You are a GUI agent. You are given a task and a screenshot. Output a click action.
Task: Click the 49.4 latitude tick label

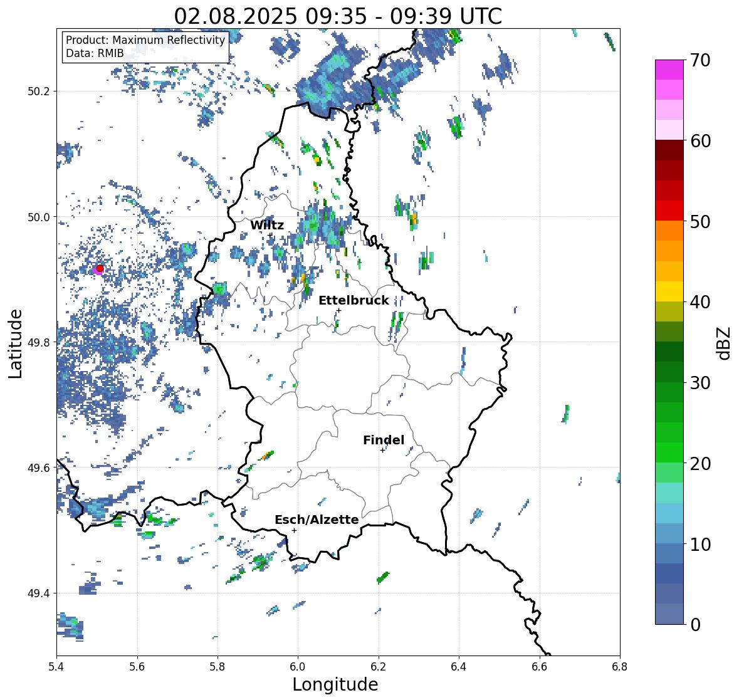tap(39, 593)
